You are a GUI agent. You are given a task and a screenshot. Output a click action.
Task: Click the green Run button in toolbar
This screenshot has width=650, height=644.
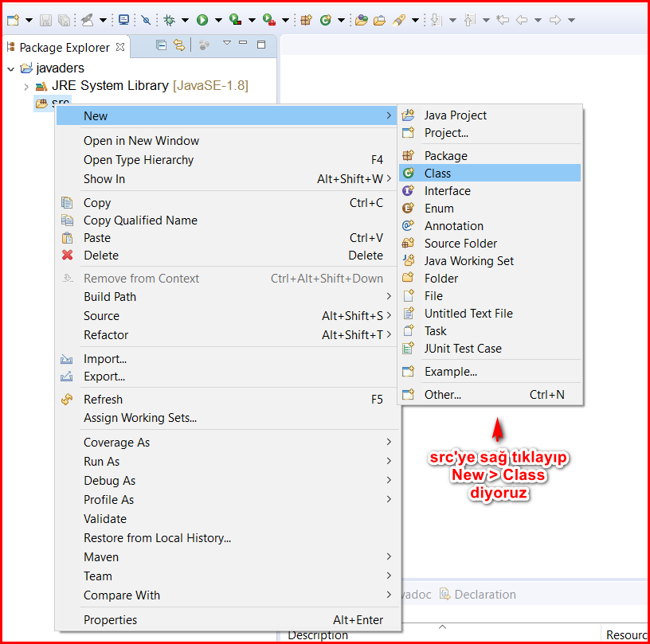tap(202, 20)
